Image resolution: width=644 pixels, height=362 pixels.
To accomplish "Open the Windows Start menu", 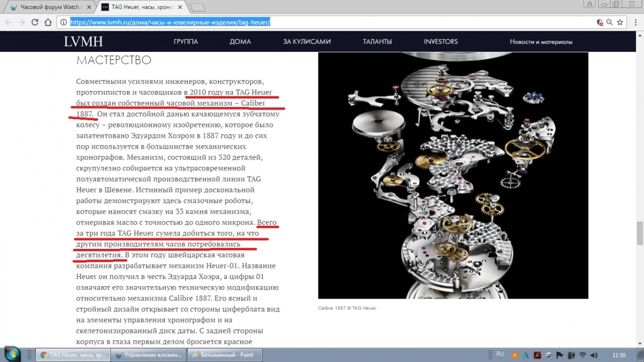I will (11, 354).
